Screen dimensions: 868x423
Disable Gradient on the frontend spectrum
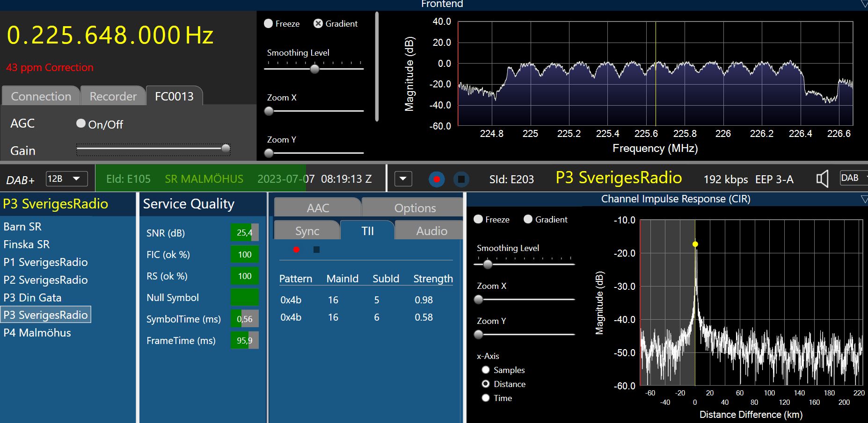[318, 24]
